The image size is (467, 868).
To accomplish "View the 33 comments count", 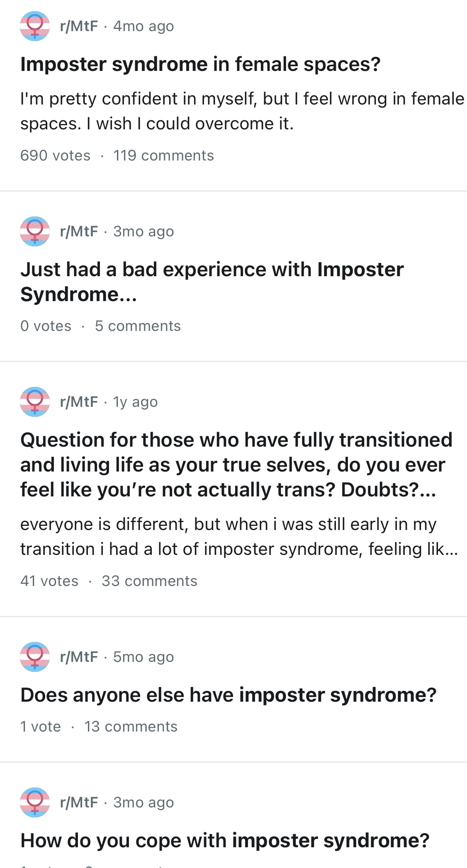I will point(150,581).
